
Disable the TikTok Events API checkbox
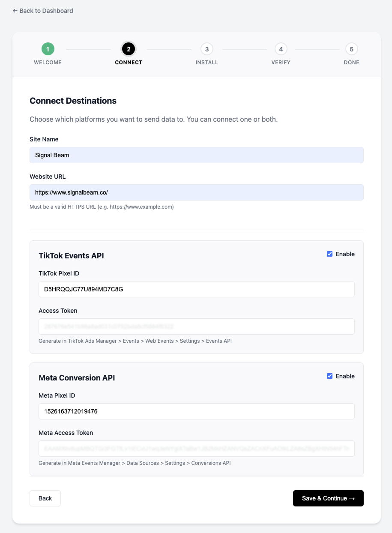pos(329,254)
